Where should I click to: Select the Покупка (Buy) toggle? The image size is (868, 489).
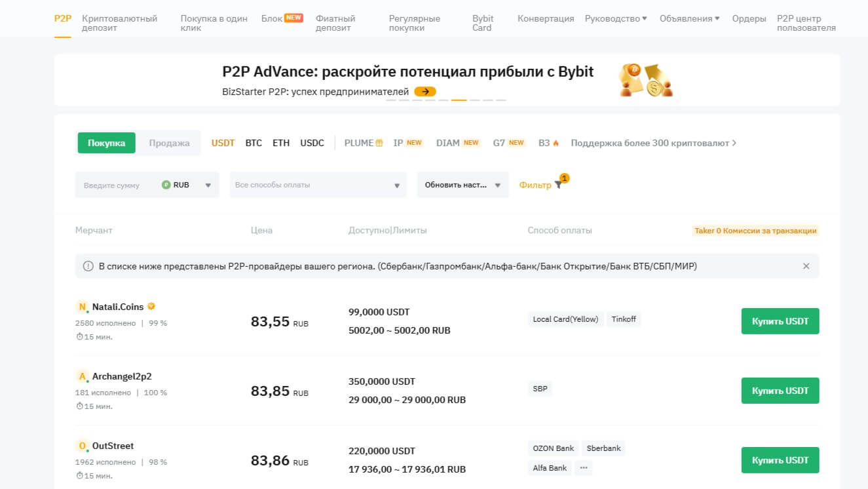click(107, 143)
